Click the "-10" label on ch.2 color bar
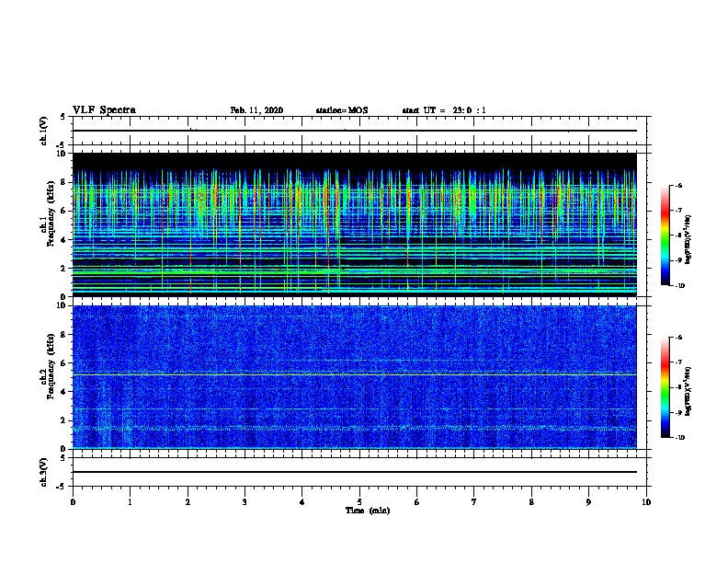The image size is (728, 563). pyautogui.click(x=680, y=438)
